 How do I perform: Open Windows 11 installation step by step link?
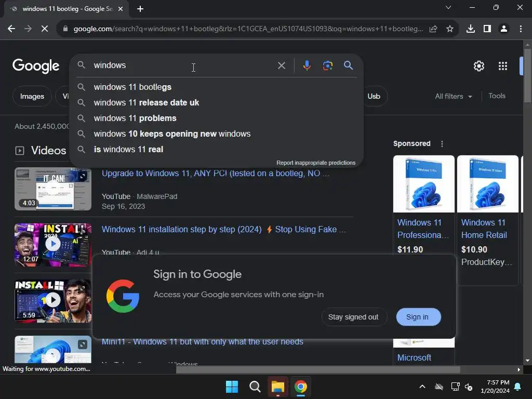click(223, 230)
